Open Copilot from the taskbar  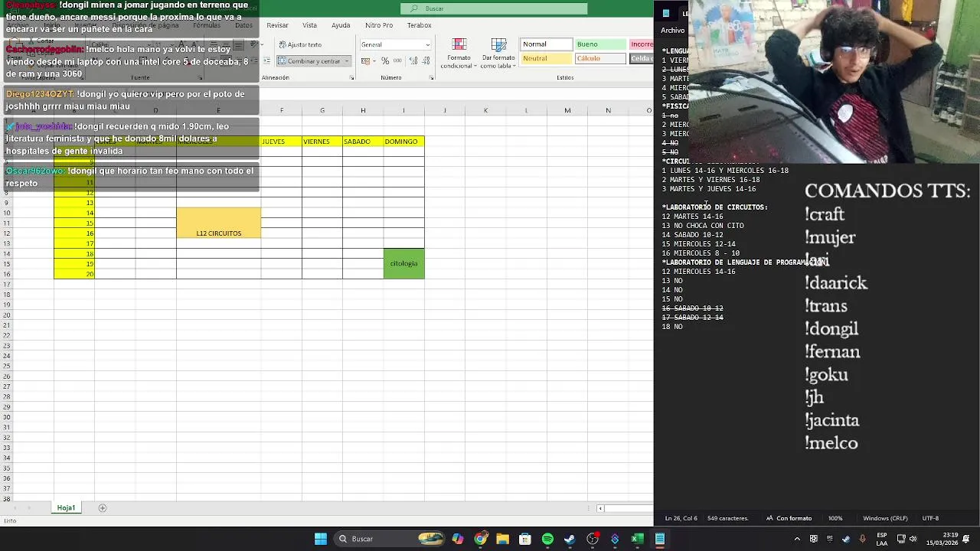tap(458, 539)
